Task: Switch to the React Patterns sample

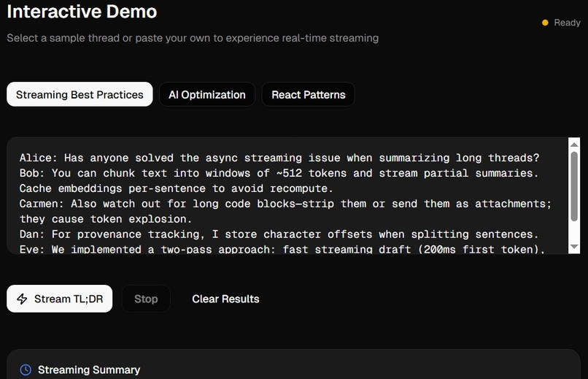Action: tap(309, 94)
